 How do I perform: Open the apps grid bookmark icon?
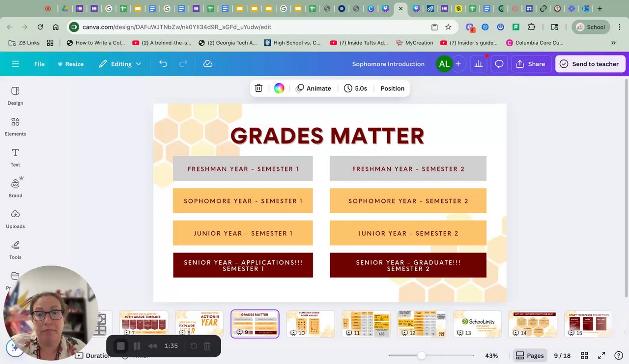tap(50, 43)
